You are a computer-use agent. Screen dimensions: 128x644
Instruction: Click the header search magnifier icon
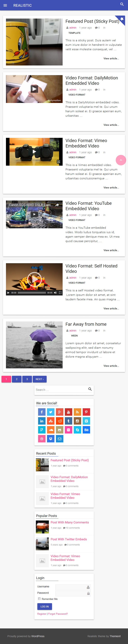point(122,4)
